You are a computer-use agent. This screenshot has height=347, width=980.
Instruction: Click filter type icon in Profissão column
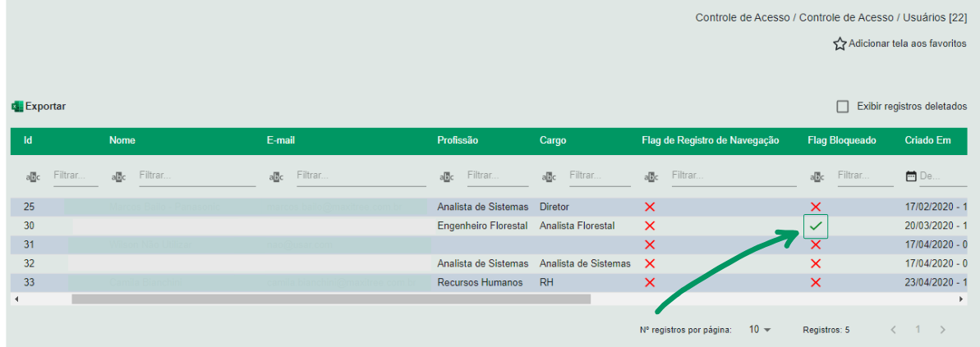pos(446,176)
